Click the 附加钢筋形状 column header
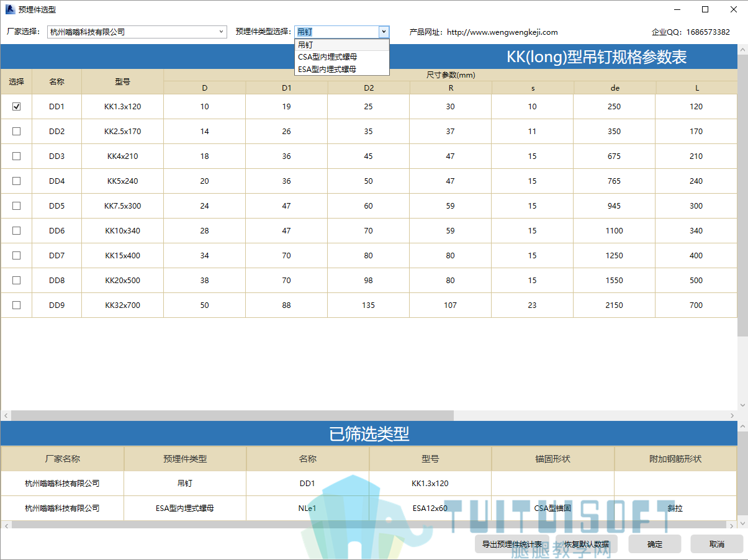Screen dimensions: 748x560 pyautogui.click(x=675, y=459)
